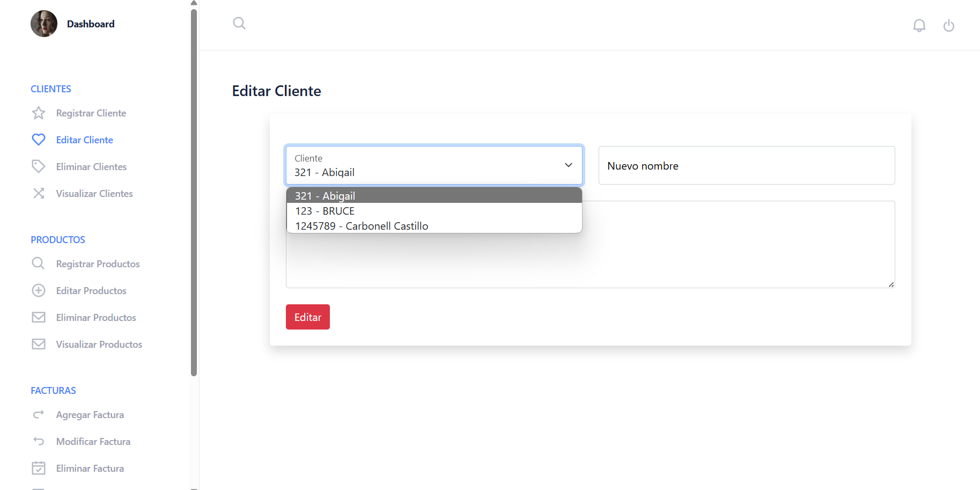
Task: Open notifications via the bell icon
Action: coord(919,25)
